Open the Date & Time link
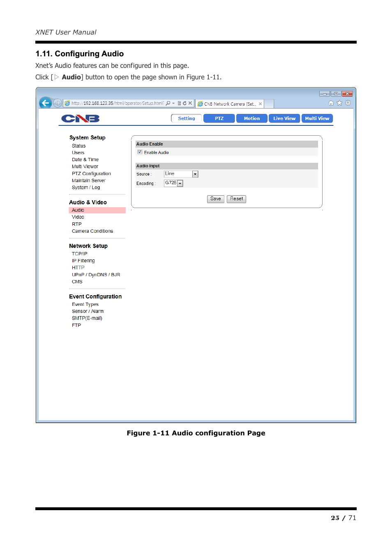 coord(85,160)
